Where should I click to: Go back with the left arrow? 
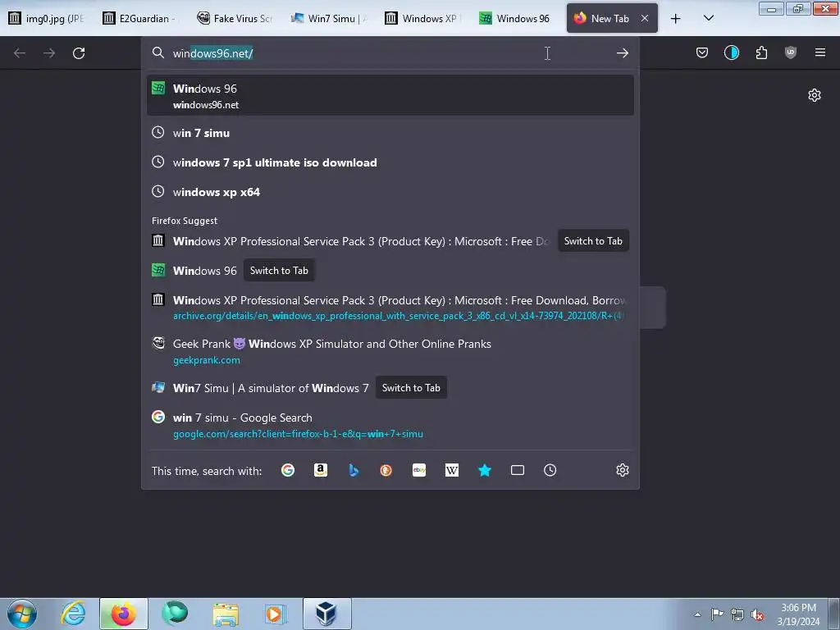(20, 53)
